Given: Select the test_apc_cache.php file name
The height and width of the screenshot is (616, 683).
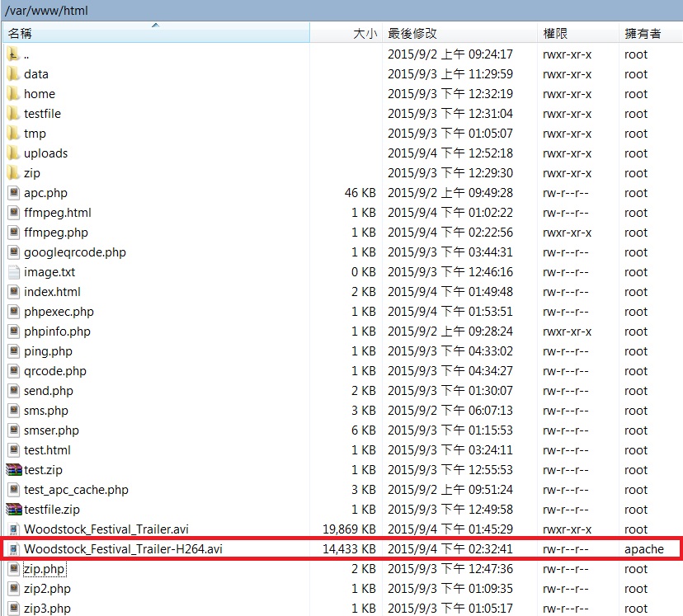Looking at the screenshot, I should pyautogui.click(x=76, y=490).
